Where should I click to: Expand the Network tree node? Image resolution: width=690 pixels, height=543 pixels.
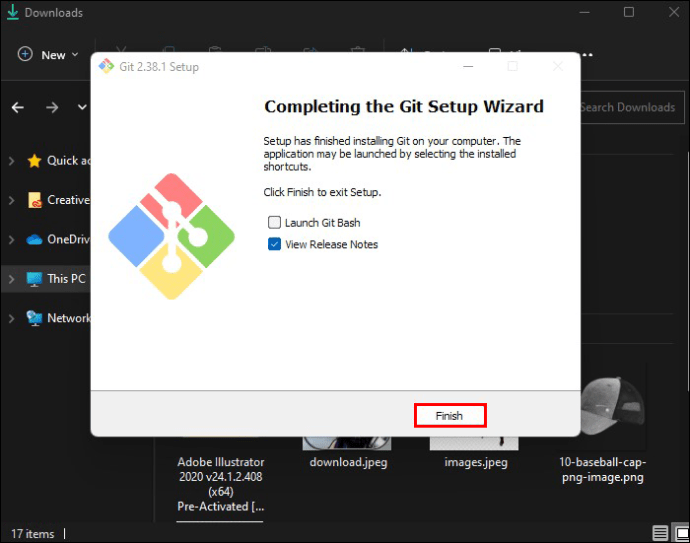[x=11, y=318]
